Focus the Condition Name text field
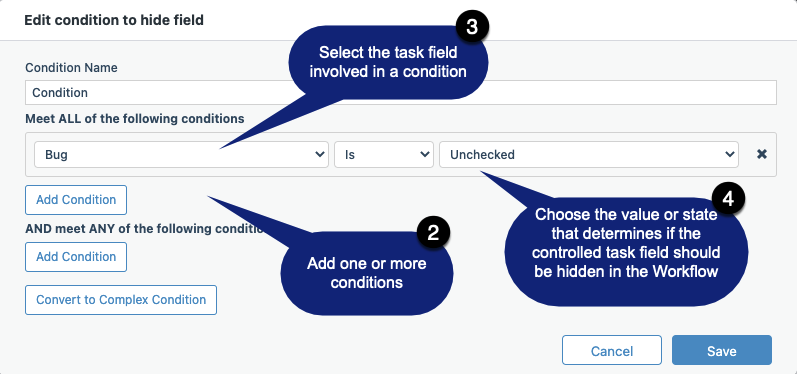This screenshot has width=797, height=374. (x=401, y=92)
